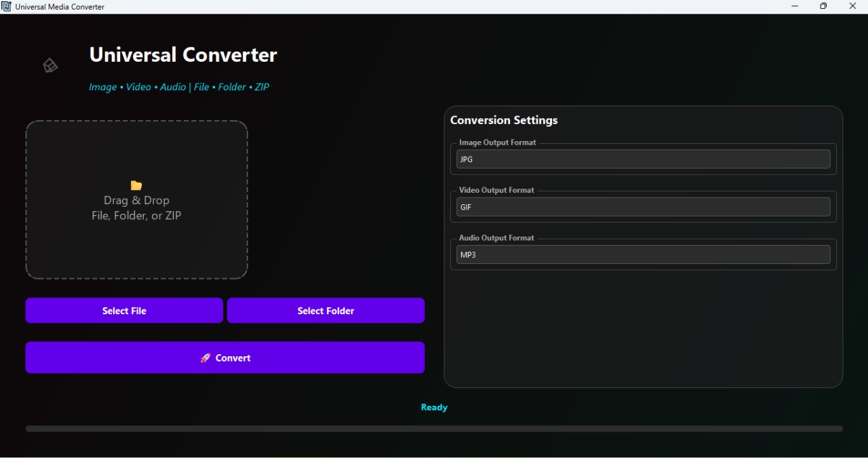Open the Image Output Format dropdown showing JPG
Image resolution: width=868 pixels, height=458 pixels.
643,159
